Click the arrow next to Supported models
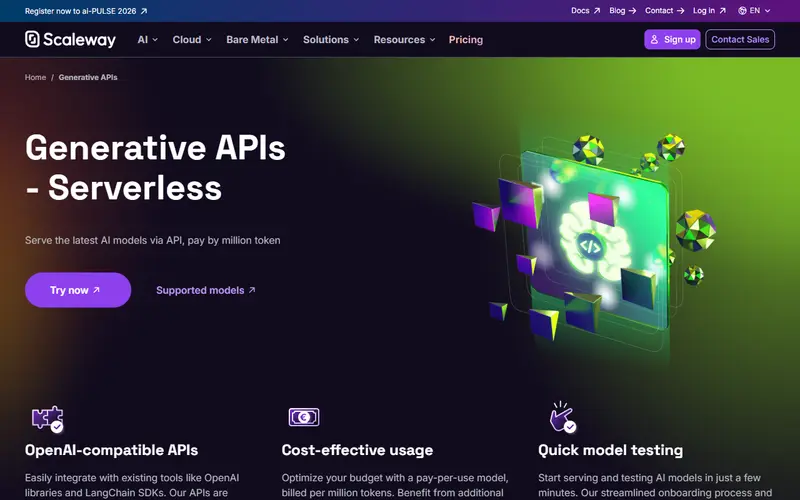The image size is (800, 500). point(252,290)
